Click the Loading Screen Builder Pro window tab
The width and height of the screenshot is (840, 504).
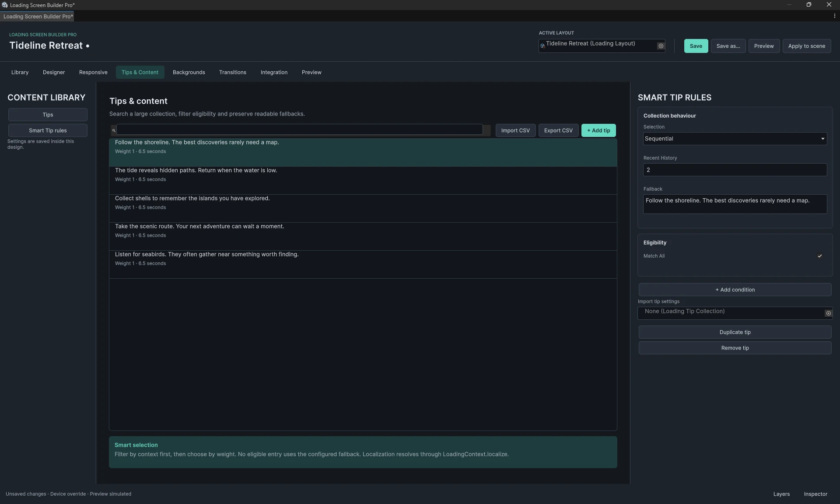[38, 16]
